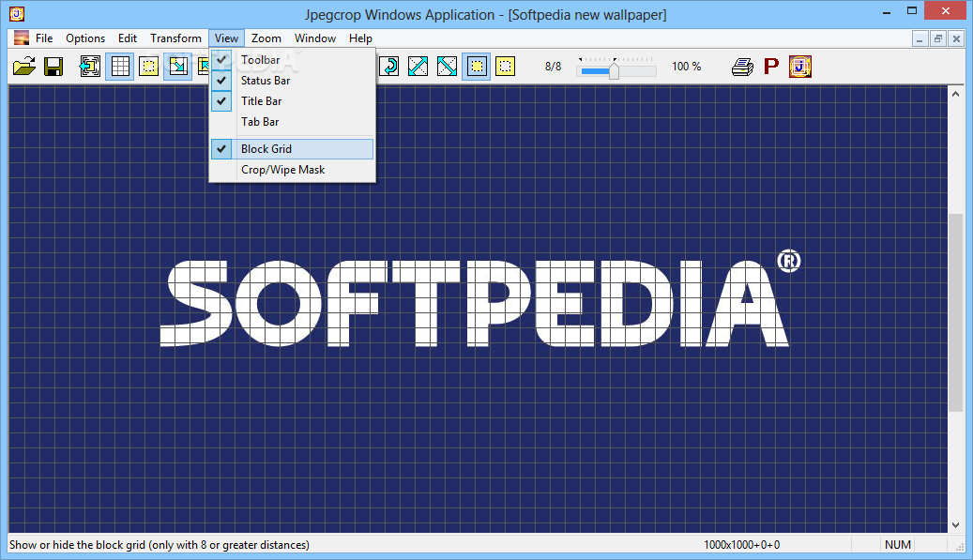Toggle Status Bar visibility in View menu

pos(292,80)
